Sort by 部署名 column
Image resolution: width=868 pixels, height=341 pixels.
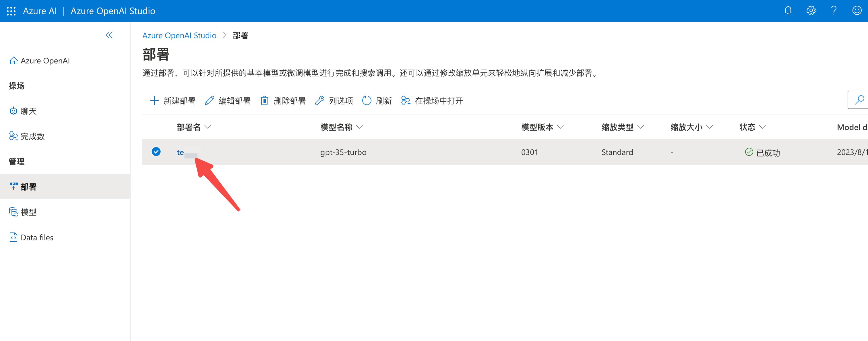(x=194, y=127)
